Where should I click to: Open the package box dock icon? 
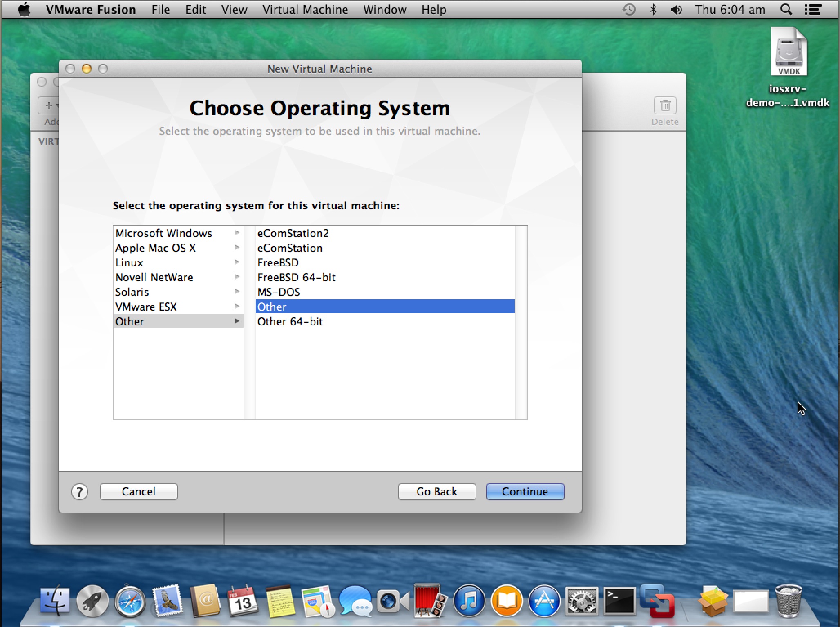pyautogui.click(x=713, y=600)
